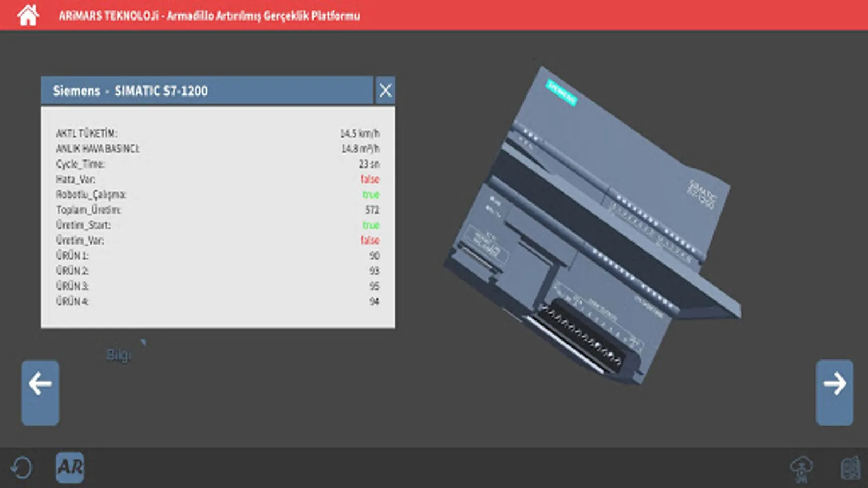Launch AR mode button
This screenshot has width=868, height=488.
[x=70, y=467]
